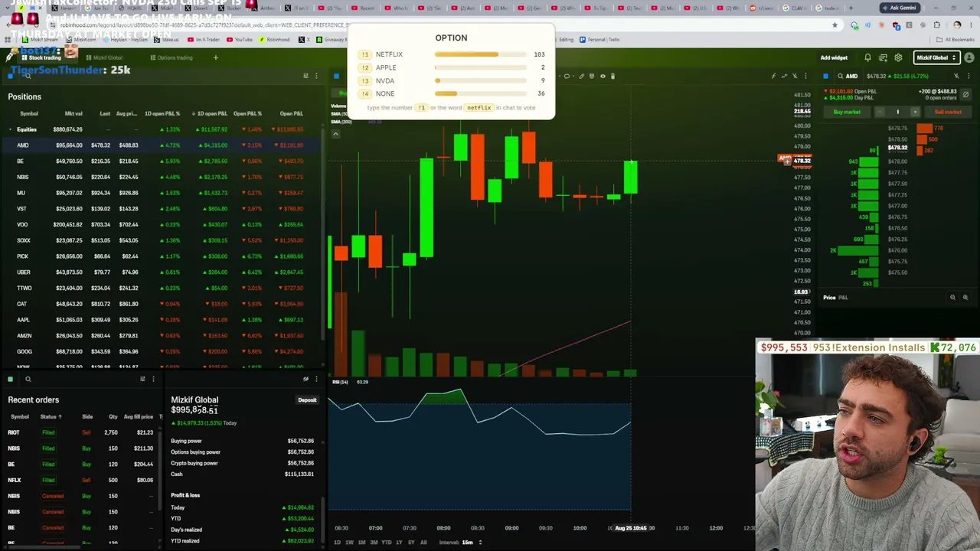Click the trash icon in chart toolbar
This screenshot has height=551, width=980.
click(x=612, y=76)
